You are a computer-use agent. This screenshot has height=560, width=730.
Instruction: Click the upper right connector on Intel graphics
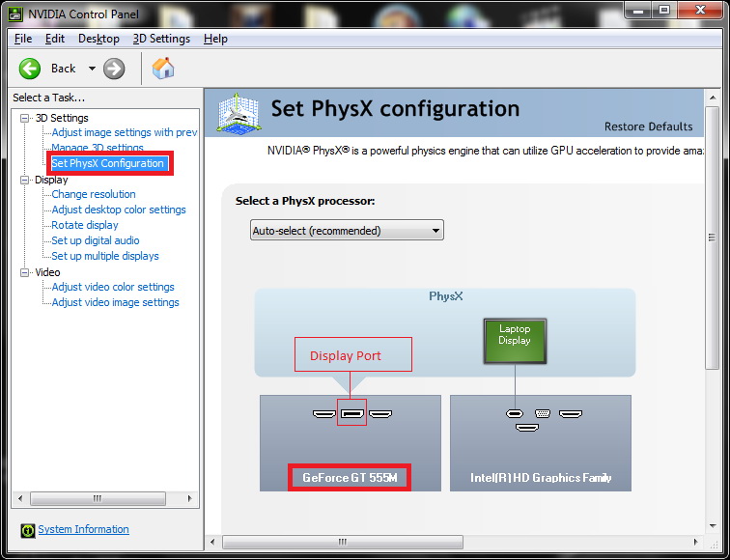tap(571, 413)
